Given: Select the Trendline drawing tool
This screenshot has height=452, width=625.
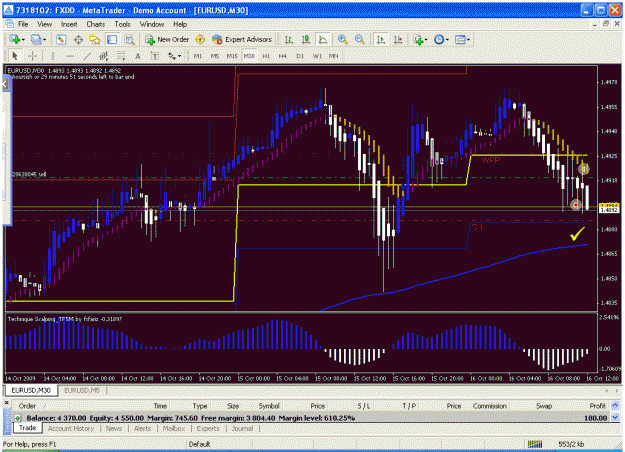Looking at the screenshot, I should [x=87, y=56].
